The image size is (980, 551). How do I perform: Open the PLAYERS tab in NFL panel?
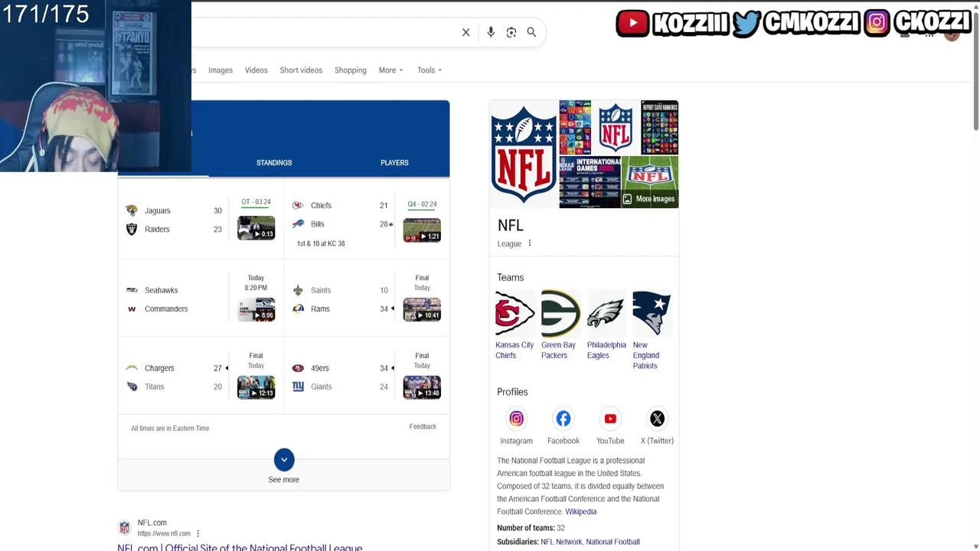[x=394, y=162]
